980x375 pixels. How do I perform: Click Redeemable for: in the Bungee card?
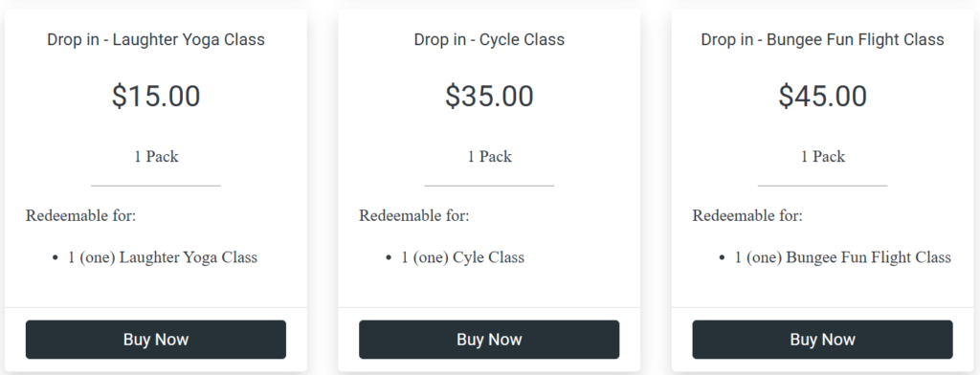pyautogui.click(x=747, y=215)
